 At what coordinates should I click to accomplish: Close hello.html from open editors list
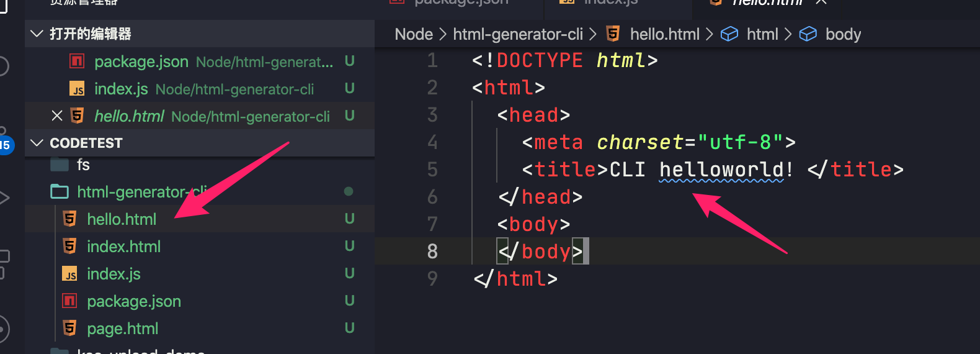57,116
